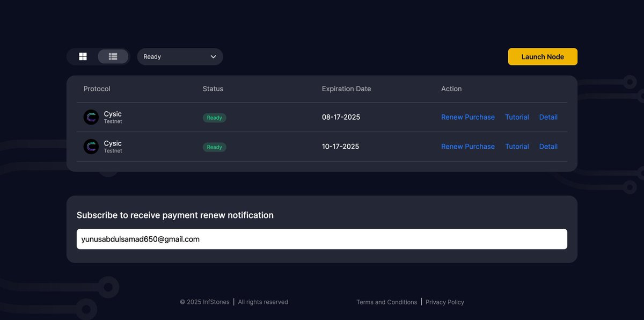Click Cysic name in 10-17-2025 row

click(113, 143)
